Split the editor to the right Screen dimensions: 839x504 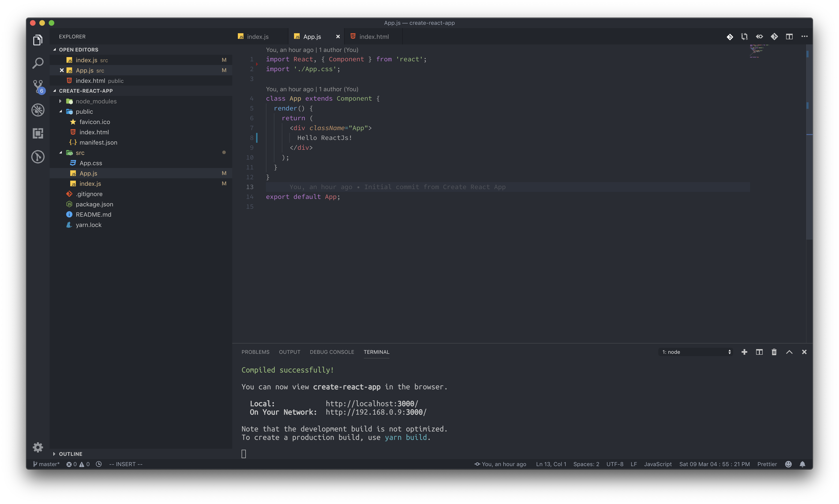coord(789,37)
